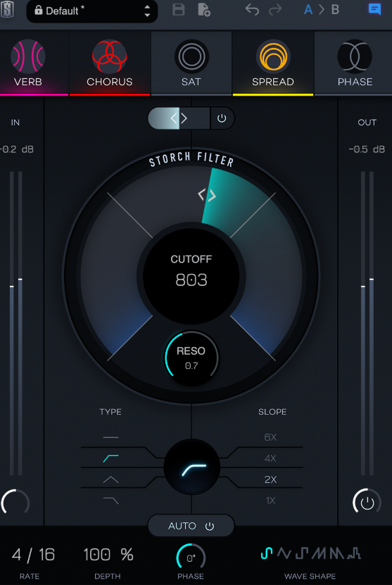Toggle the AUTO modulation power button

coord(210,526)
